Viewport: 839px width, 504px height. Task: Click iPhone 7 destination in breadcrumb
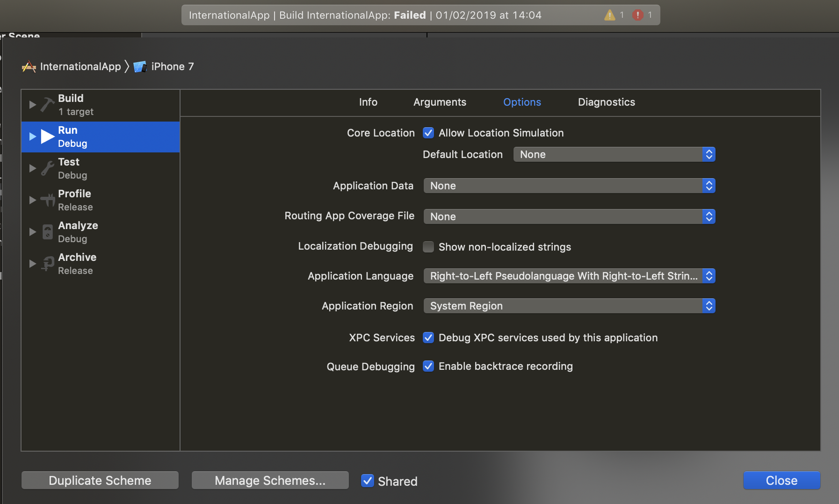pos(172,67)
